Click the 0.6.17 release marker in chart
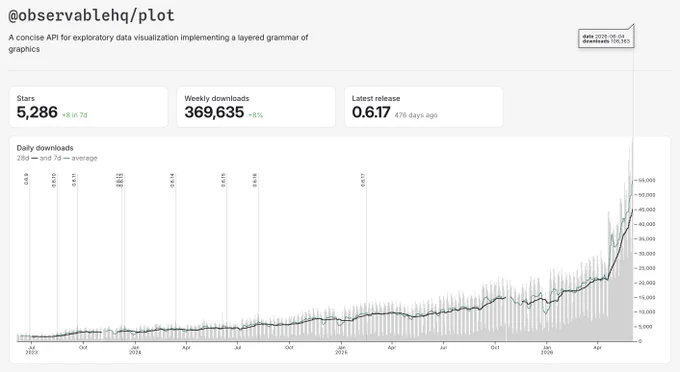 pyautogui.click(x=363, y=180)
